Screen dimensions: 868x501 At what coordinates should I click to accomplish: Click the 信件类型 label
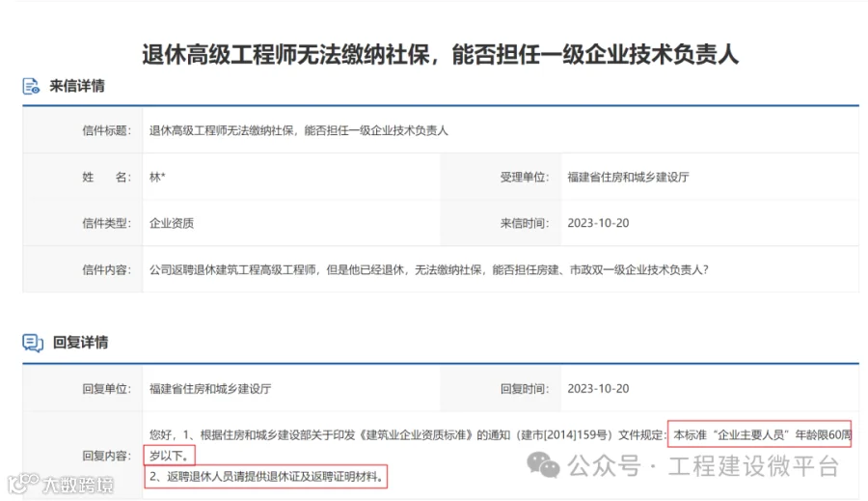click(107, 223)
